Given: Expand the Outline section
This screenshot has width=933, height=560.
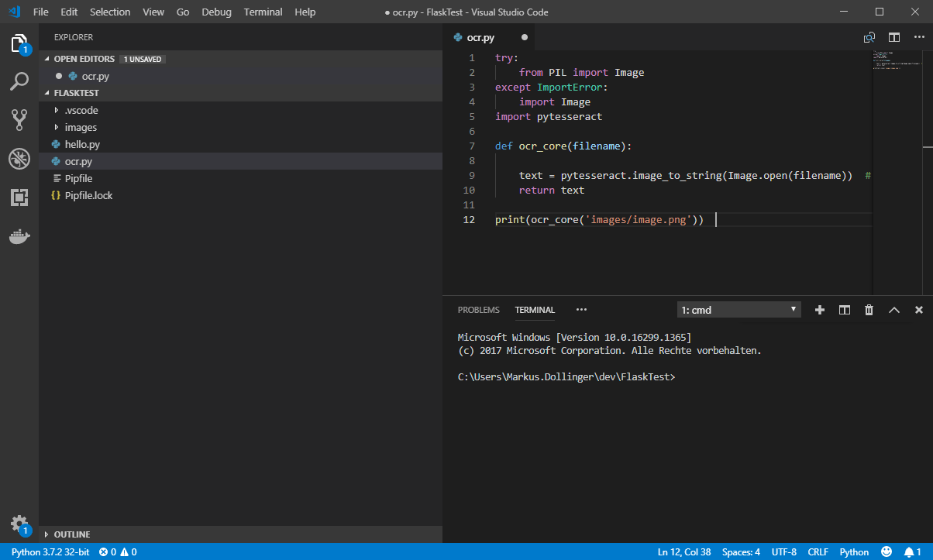Looking at the screenshot, I should 72,534.
